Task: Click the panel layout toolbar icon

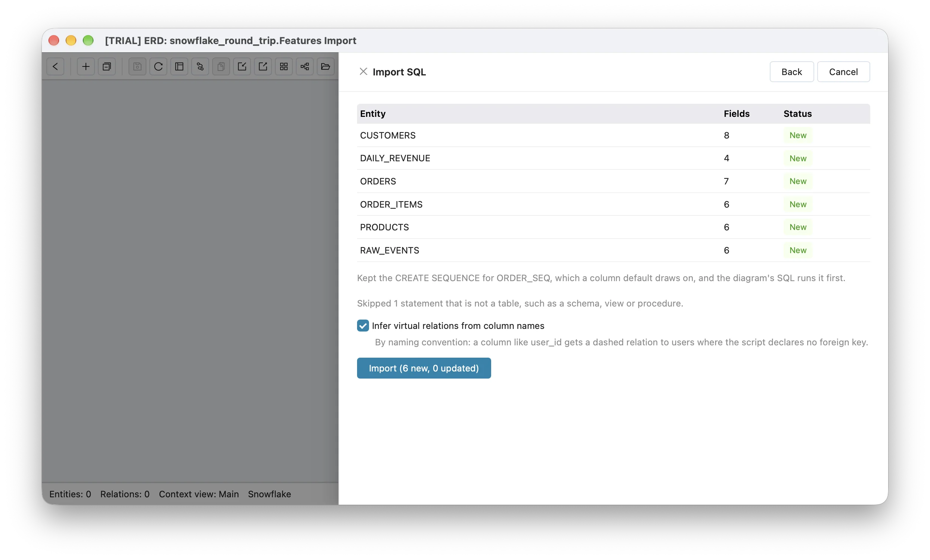Action: point(179,67)
